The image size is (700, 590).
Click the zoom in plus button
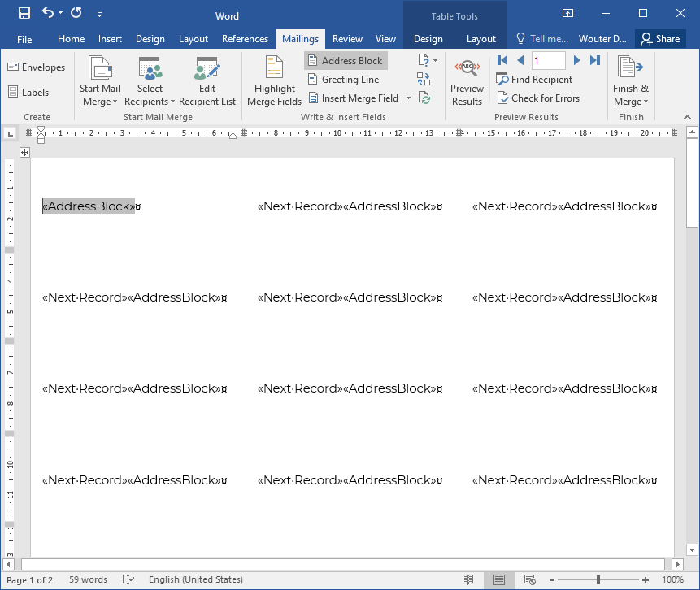pos(645,580)
